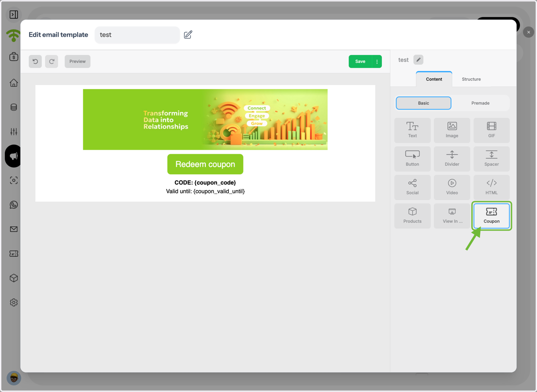Close the edit template dialog

point(528,32)
